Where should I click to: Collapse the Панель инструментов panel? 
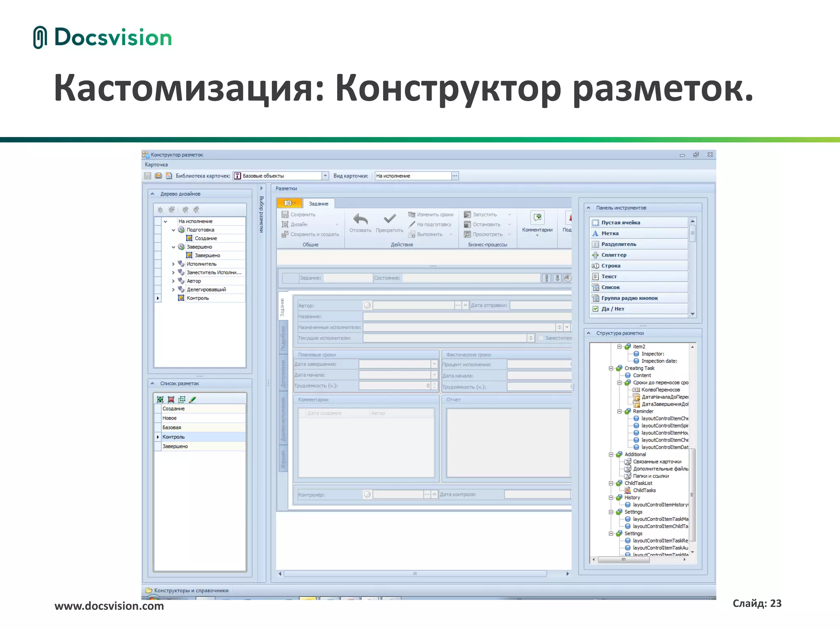pyautogui.click(x=589, y=208)
